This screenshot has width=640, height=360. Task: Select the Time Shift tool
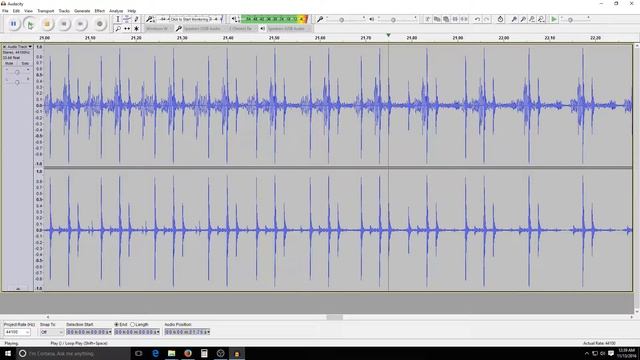tap(127, 29)
